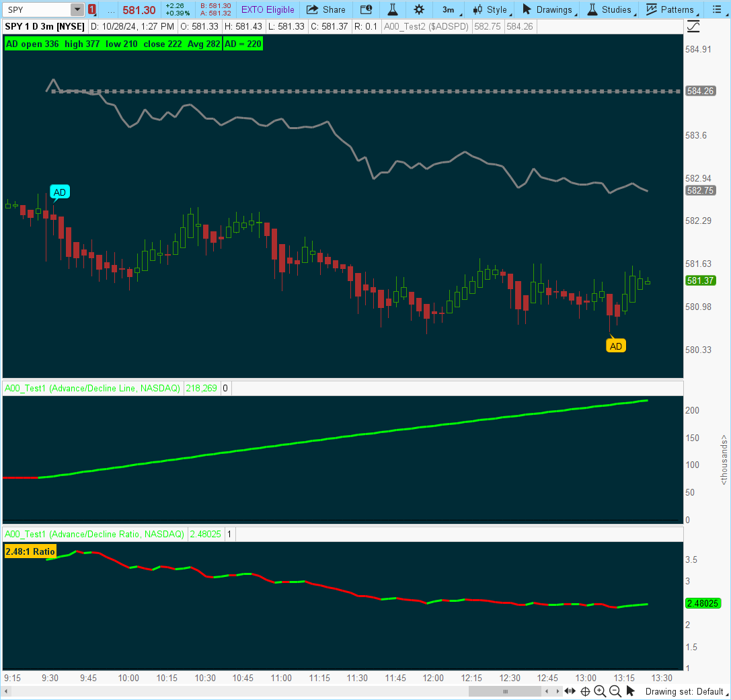Click the 2.48:1 Ratio yellow label
The width and height of the screenshot is (731, 700).
coord(30,551)
